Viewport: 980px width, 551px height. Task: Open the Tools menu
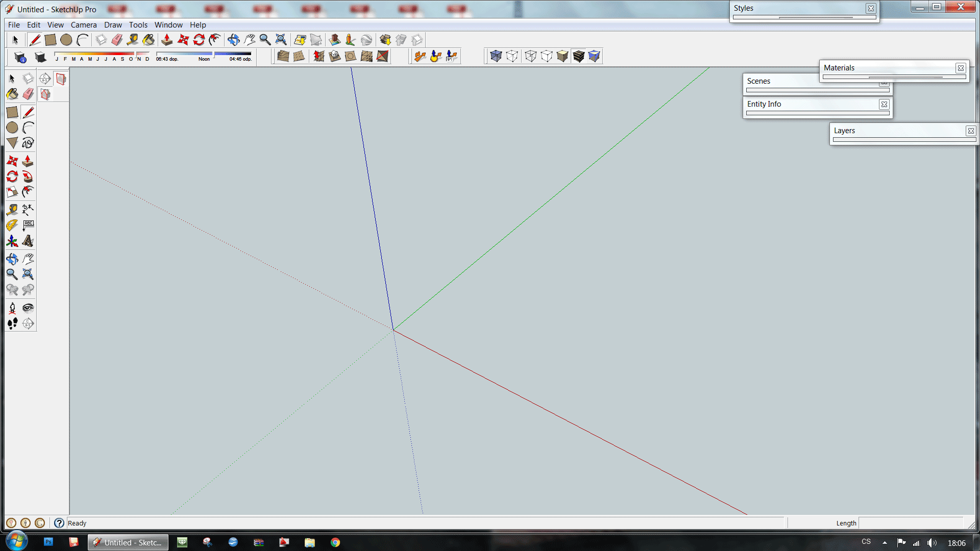[138, 25]
